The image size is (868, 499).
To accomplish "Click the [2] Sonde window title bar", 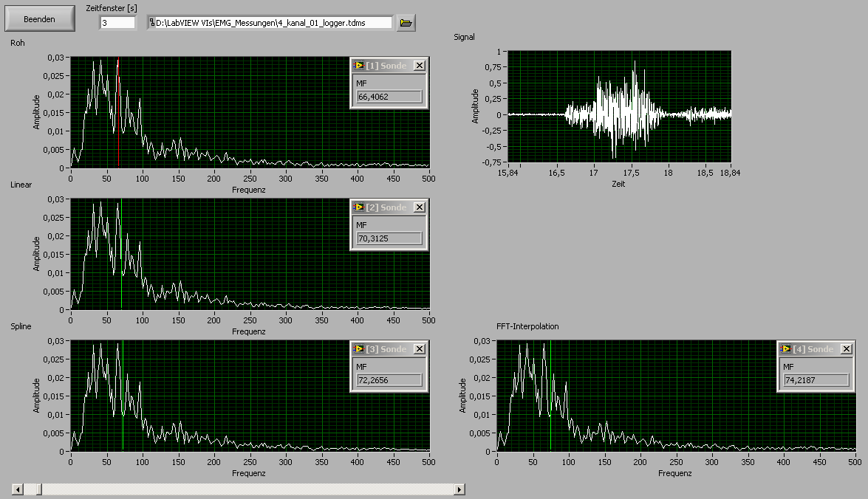I will (x=387, y=207).
